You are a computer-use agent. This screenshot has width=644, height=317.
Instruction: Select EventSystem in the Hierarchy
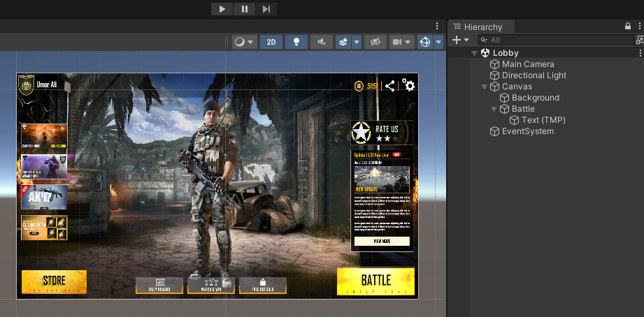(528, 131)
